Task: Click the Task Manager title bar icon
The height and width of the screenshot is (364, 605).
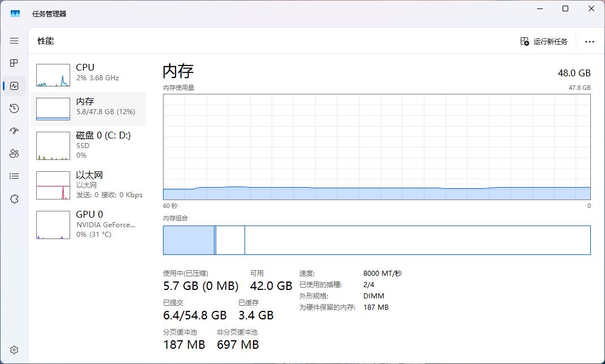Action: pyautogui.click(x=15, y=13)
